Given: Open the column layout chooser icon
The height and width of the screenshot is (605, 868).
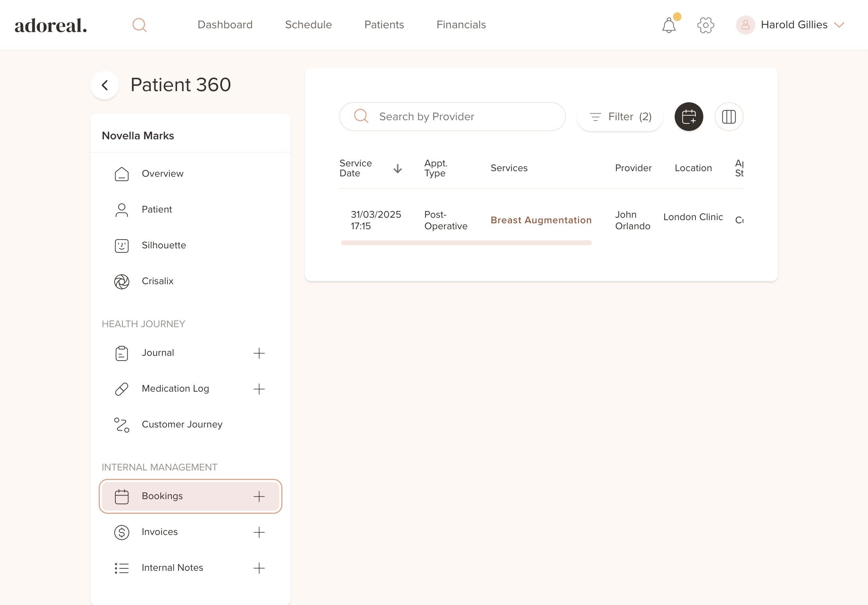Looking at the screenshot, I should tap(729, 117).
